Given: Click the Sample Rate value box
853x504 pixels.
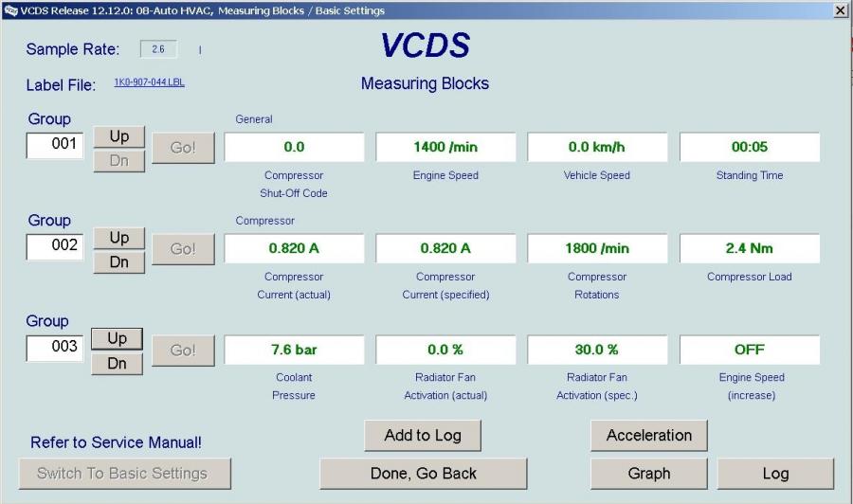Looking at the screenshot, I should tap(158, 49).
